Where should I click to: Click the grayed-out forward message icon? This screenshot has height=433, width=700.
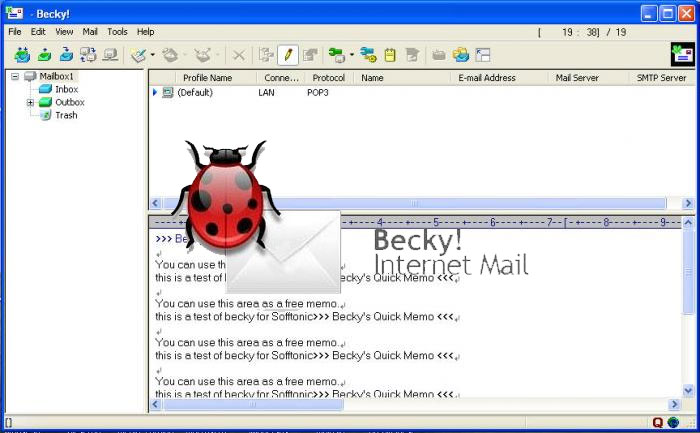(202, 55)
